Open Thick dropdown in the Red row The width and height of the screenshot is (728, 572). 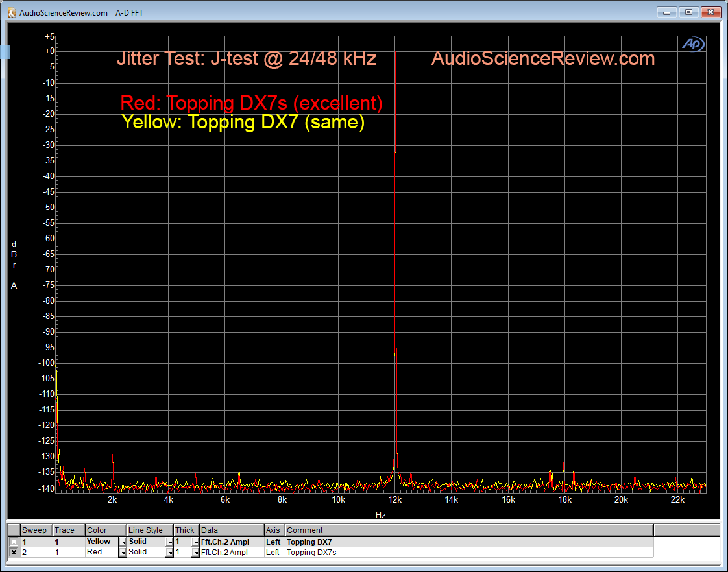point(195,552)
